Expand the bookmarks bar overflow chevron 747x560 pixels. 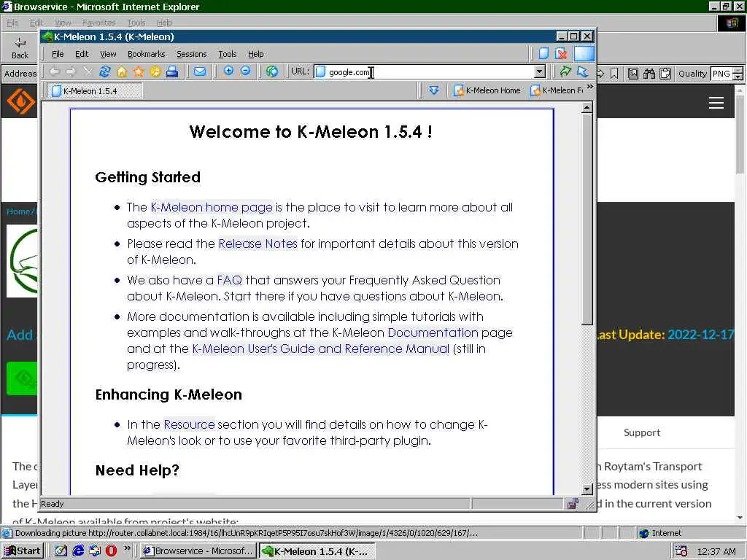tap(590, 87)
